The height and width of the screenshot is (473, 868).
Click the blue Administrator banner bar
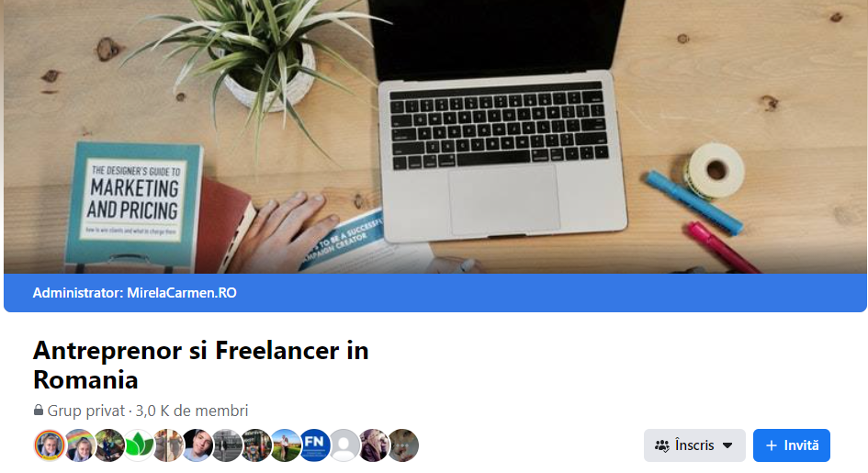click(434, 293)
